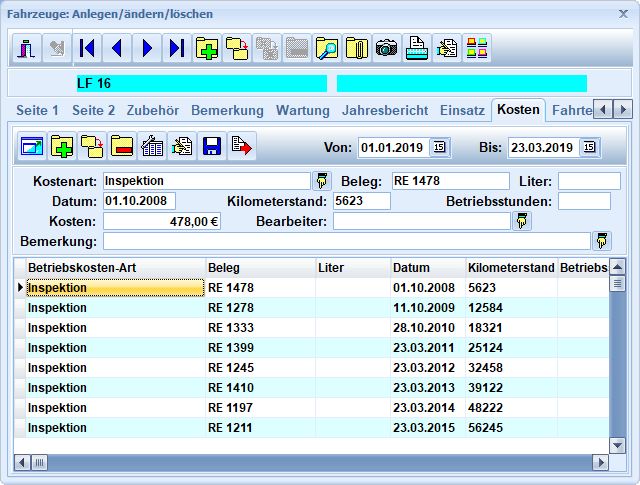Click the Liter input field
Screen dimensions: 640x485
pyautogui.click(x=589, y=181)
